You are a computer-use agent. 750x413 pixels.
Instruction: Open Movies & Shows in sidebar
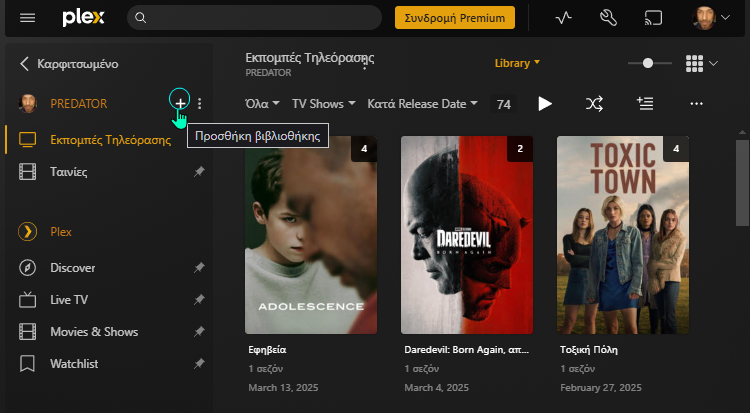tap(94, 332)
